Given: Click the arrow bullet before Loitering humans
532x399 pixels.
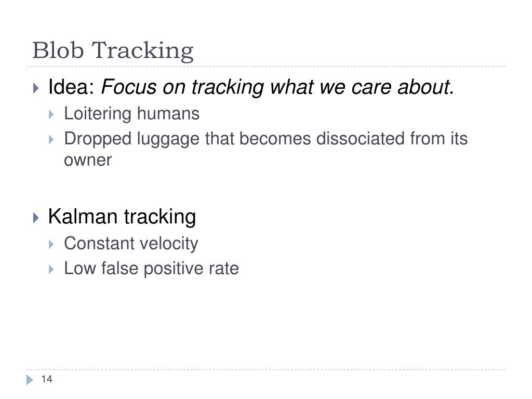Looking at the screenshot, I should (51, 114).
